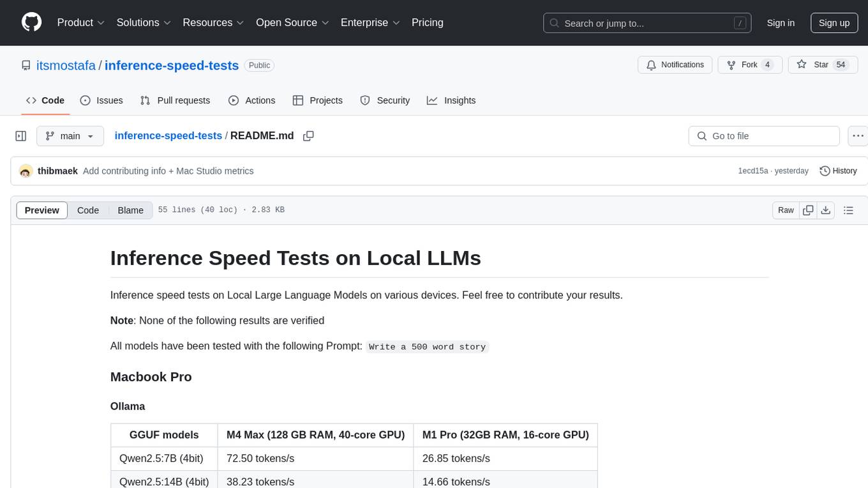Viewport: 868px width, 488px height.
Task: View the file History
Action: click(x=838, y=171)
